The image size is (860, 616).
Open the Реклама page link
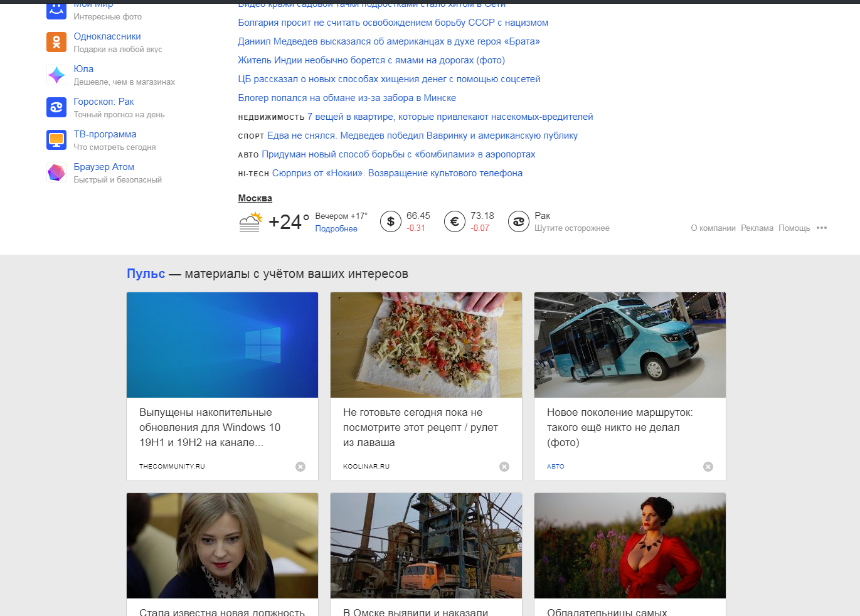click(756, 228)
